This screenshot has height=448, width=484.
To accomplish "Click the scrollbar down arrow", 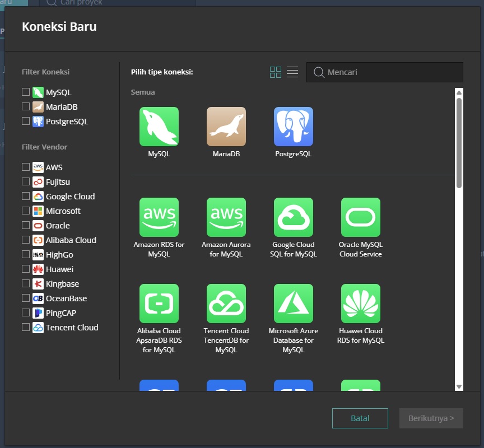I will 459,386.
